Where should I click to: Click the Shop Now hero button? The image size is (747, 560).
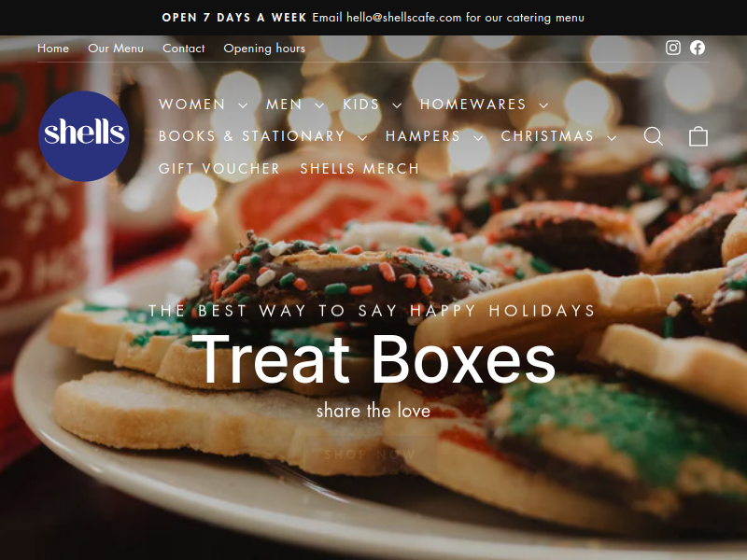370,455
